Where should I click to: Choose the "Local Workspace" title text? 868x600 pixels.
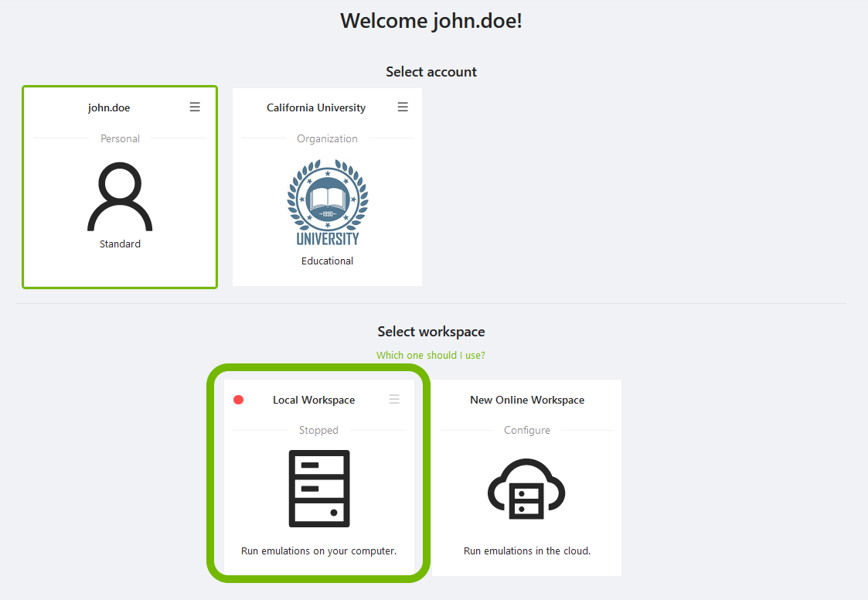(x=314, y=400)
